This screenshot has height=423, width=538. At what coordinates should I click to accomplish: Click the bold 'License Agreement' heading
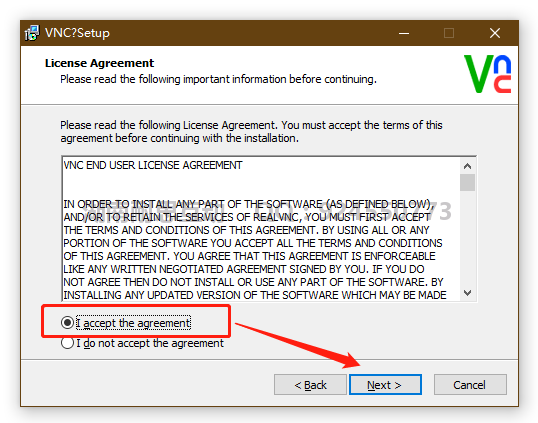click(x=100, y=63)
